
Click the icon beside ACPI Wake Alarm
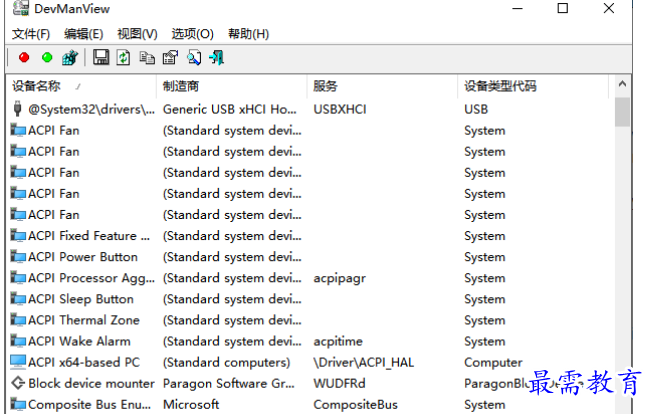tap(18, 341)
